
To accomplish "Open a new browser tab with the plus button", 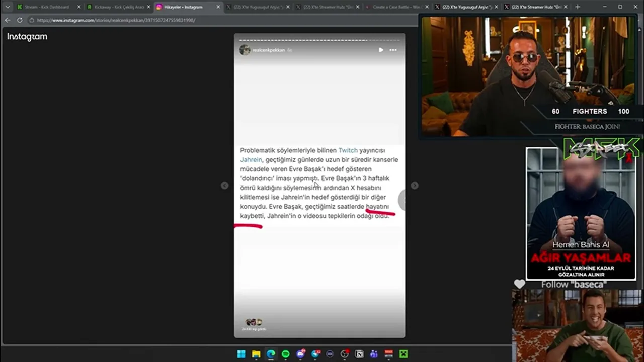I will 577,7.
